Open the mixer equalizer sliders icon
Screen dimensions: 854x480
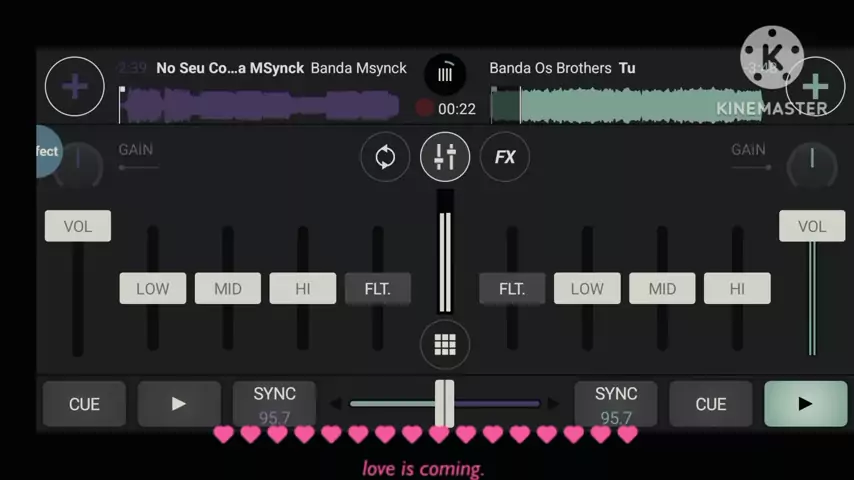point(445,157)
